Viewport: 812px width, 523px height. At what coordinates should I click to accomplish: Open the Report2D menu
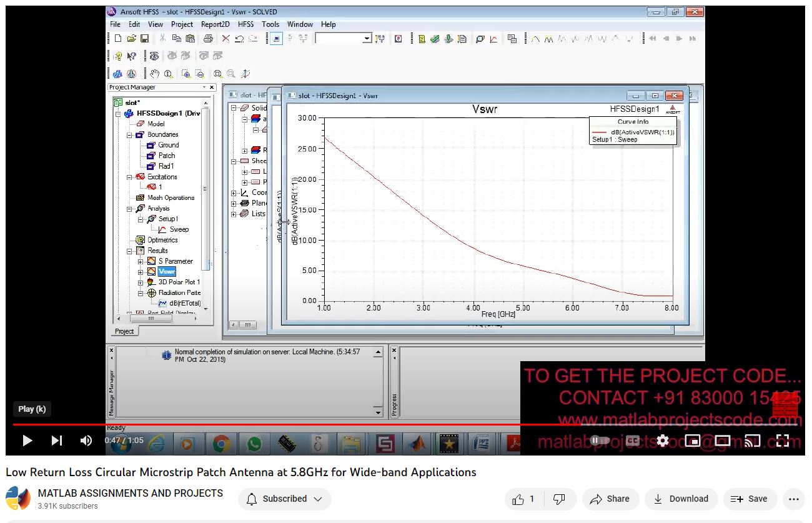tap(215, 24)
